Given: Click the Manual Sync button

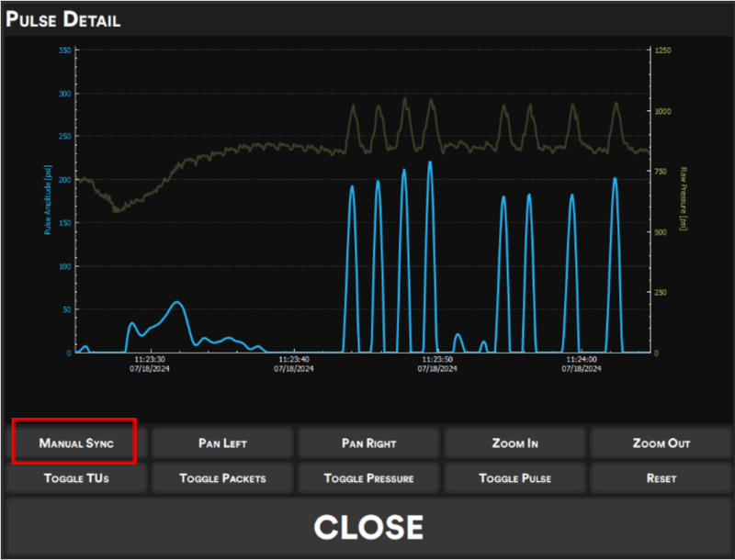Looking at the screenshot, I should point(75,442).
